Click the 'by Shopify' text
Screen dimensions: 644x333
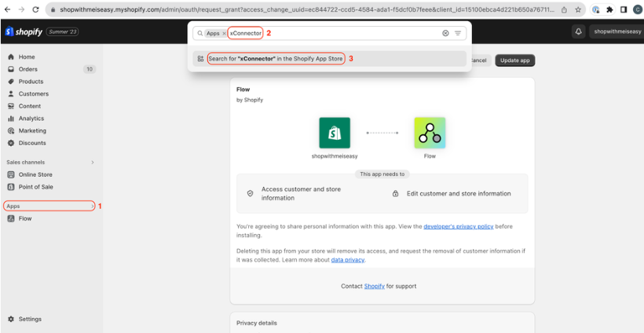point(250,100)
